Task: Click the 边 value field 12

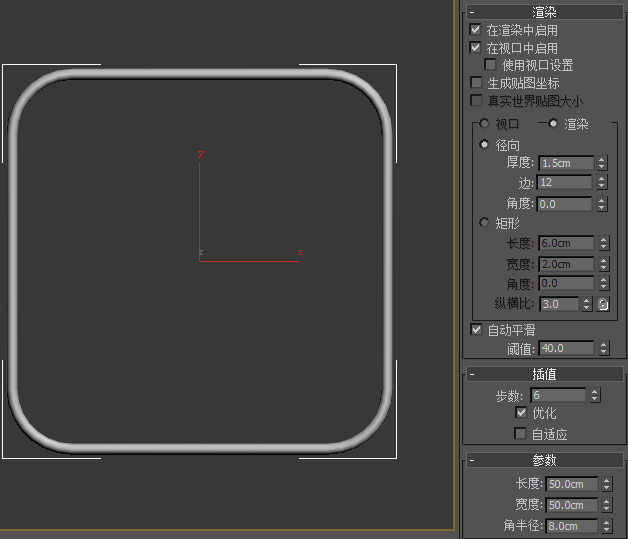Action: point(565,183)
